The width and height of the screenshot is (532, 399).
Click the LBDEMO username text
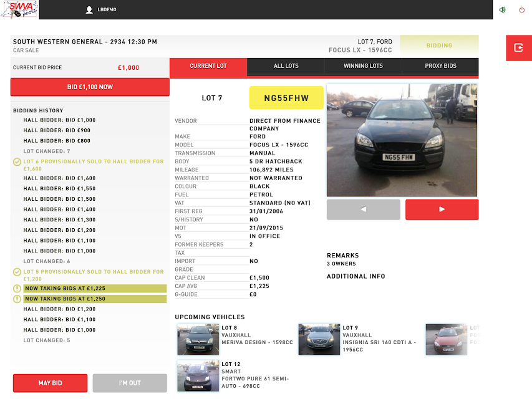107,10
